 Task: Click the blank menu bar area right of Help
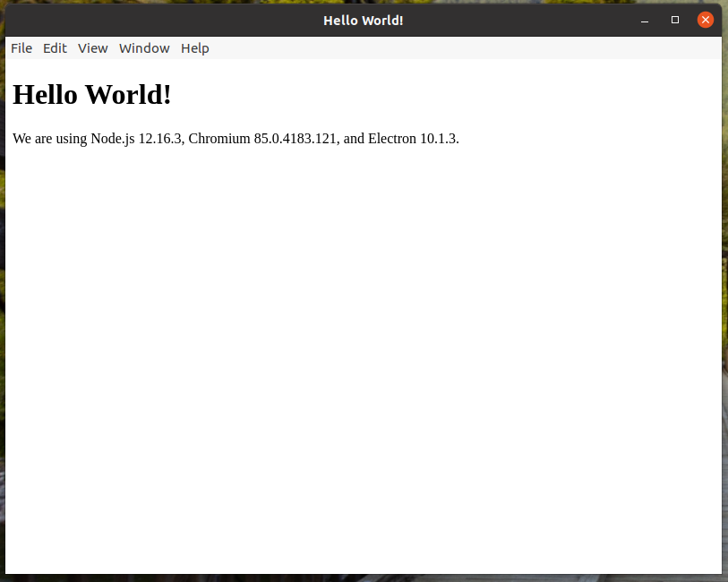pyautogui.click(x=466, y=48)
